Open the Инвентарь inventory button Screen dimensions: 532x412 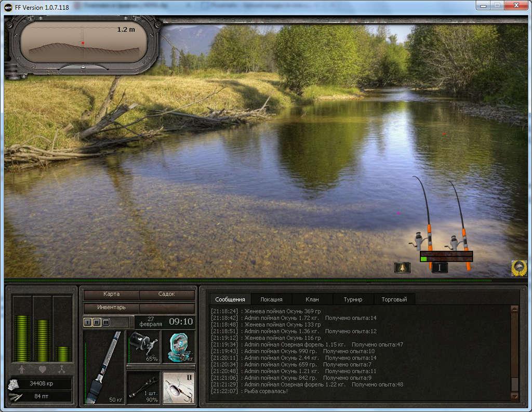click(111, 308)
